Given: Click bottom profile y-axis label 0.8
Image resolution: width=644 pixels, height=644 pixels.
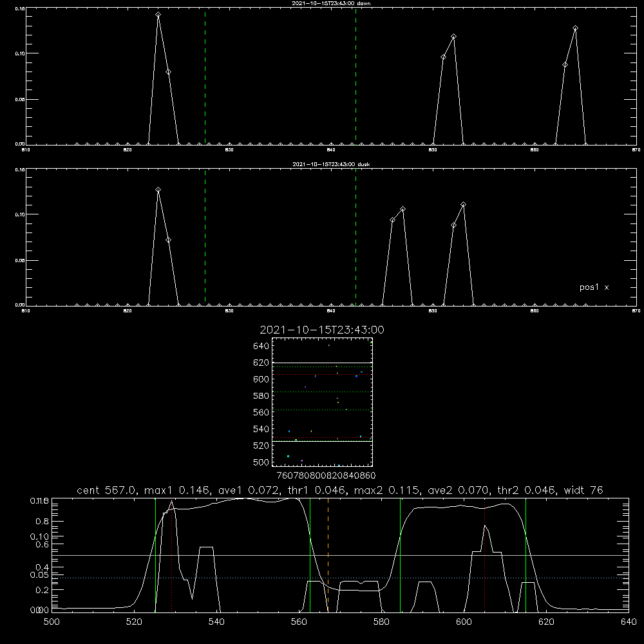Looking at the screenshot, I should tap(43, 522).
